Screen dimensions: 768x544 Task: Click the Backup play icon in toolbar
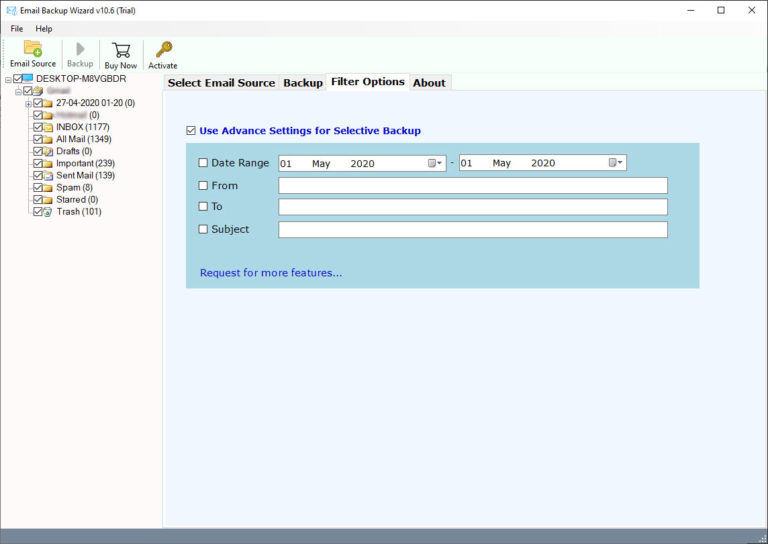coord(80,48)
